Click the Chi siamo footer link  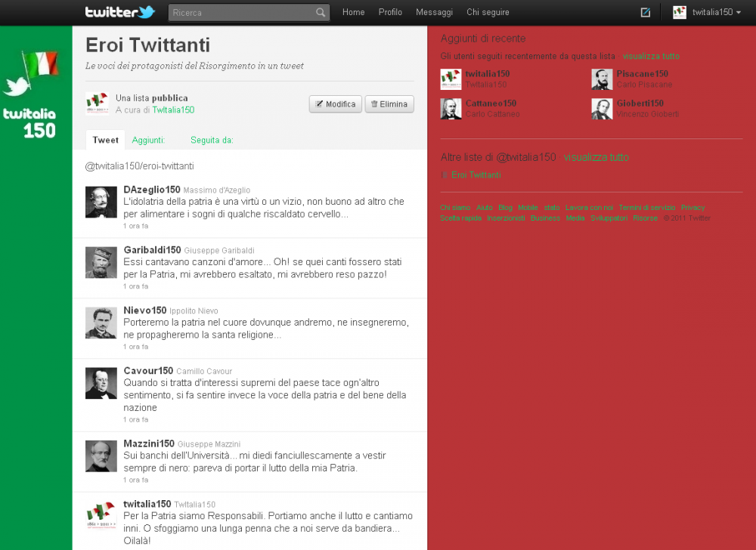(x=455, y=208)
